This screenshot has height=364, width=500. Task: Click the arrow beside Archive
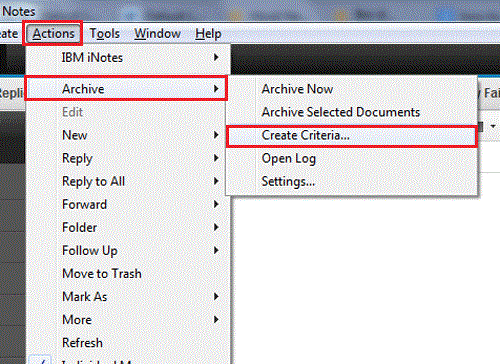(x=216, y=89)
